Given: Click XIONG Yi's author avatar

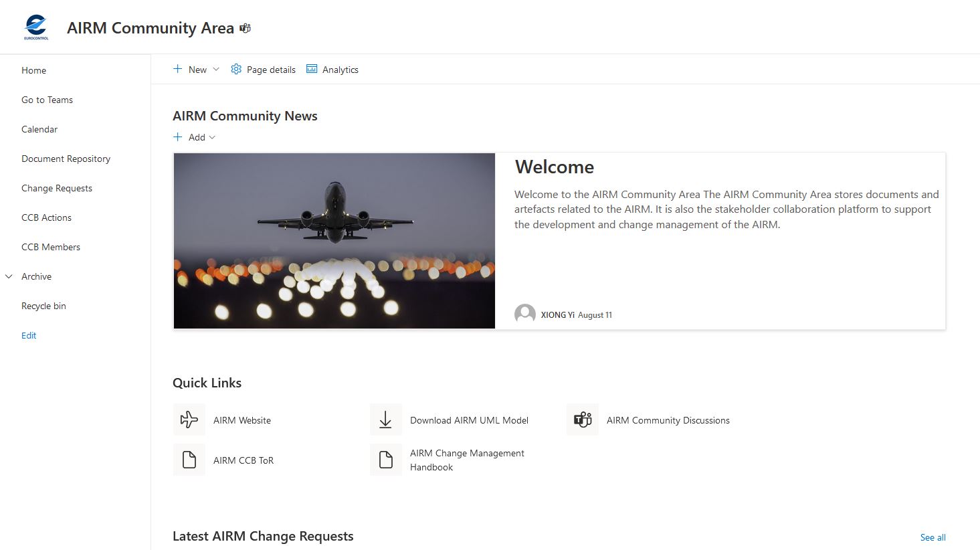Looking at the screenshot, I should tap(525, 314).
